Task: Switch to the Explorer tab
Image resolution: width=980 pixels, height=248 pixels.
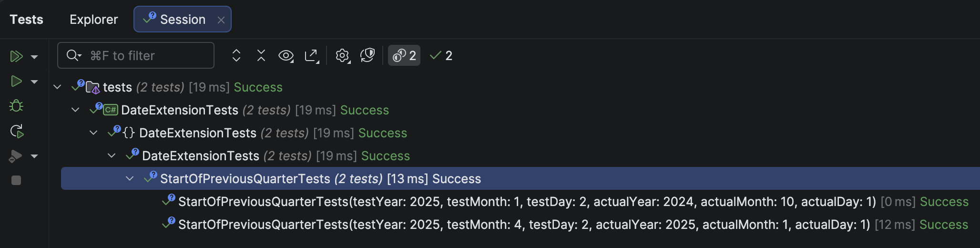Action: click(x=93, y=20)
